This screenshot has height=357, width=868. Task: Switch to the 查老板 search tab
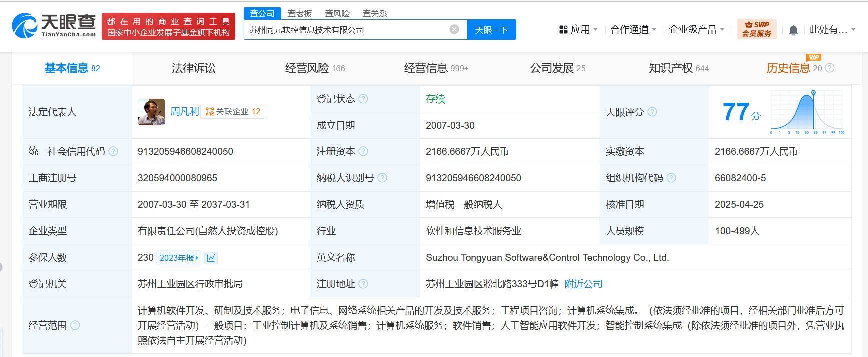click(300, 13)
